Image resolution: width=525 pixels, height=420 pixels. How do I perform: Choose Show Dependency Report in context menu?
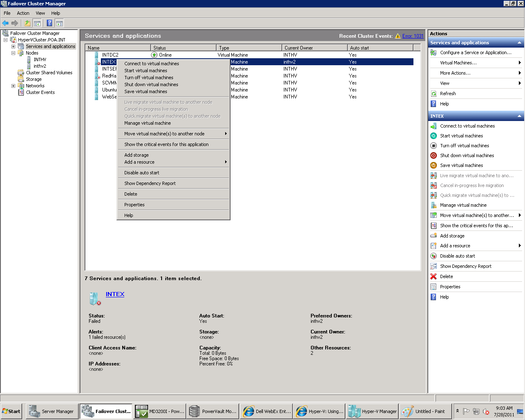173,183
